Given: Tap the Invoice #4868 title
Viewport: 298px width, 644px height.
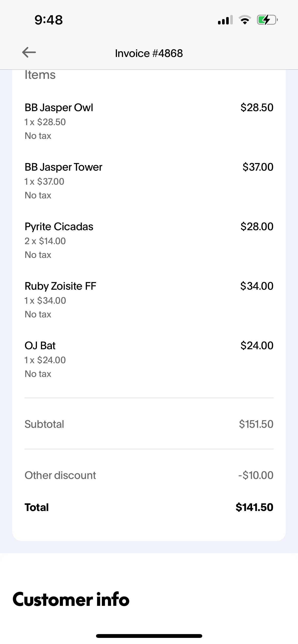Looking at the screenshot, I should click(149, 53).
